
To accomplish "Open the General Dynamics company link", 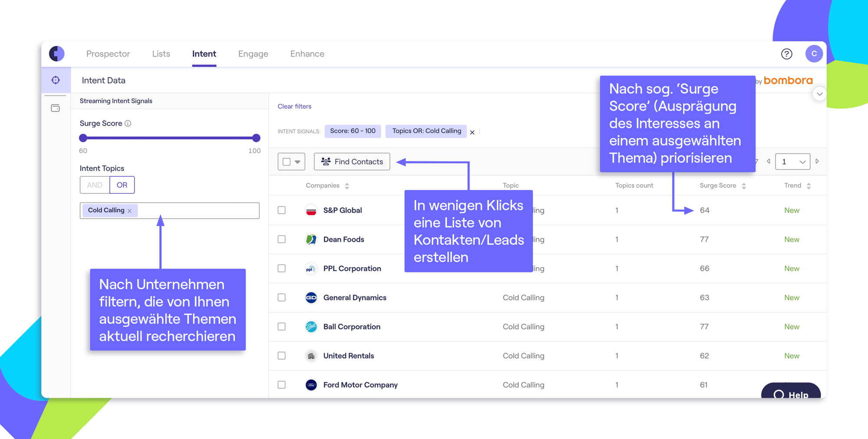I will (355, 298).
